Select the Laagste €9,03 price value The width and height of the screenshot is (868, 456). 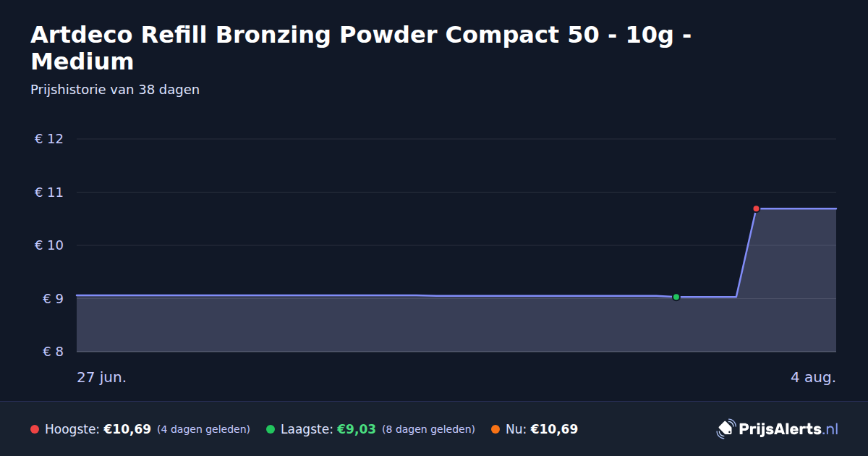[357, 429]
